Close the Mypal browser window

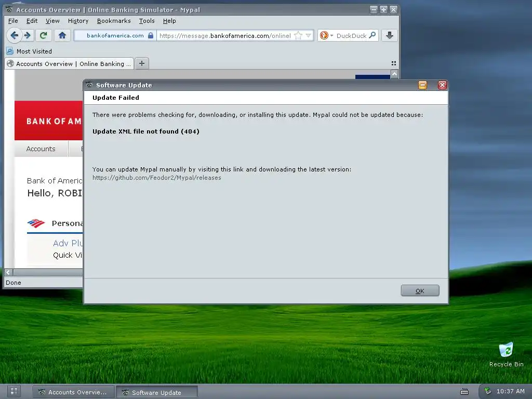coord(393,9)
